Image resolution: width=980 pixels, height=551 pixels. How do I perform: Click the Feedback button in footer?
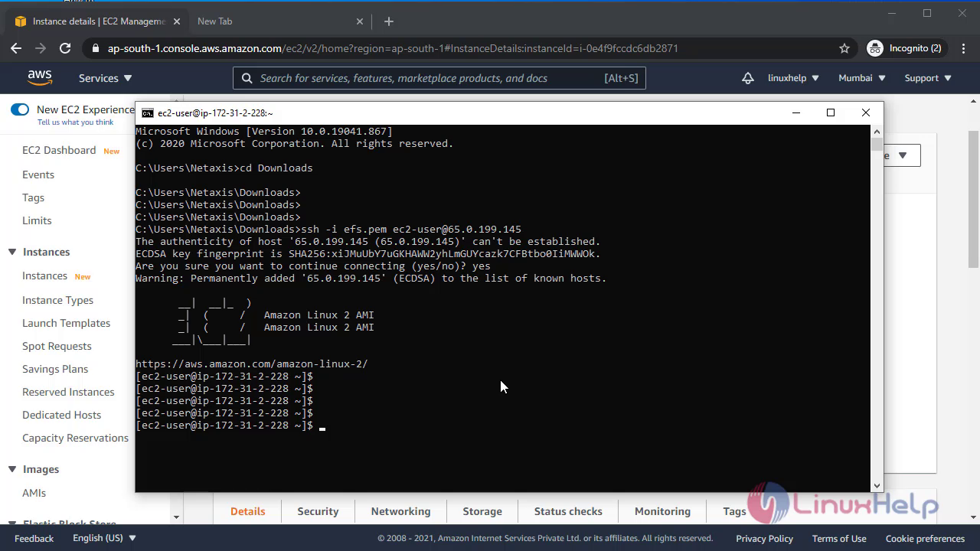click(x=34, y=538)
